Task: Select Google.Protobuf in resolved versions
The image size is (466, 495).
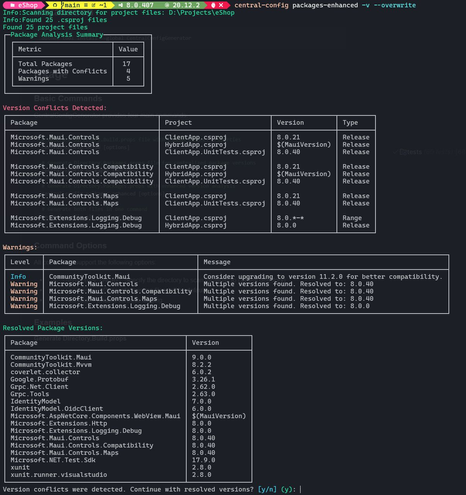Action: click(x=39, y=379)
